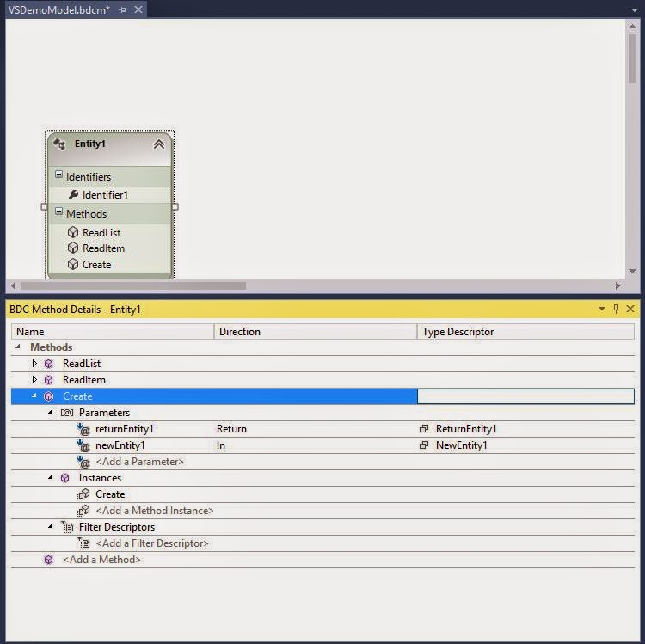
Task: Select Create method in the Entity1 shape
Action: point(97,265)
